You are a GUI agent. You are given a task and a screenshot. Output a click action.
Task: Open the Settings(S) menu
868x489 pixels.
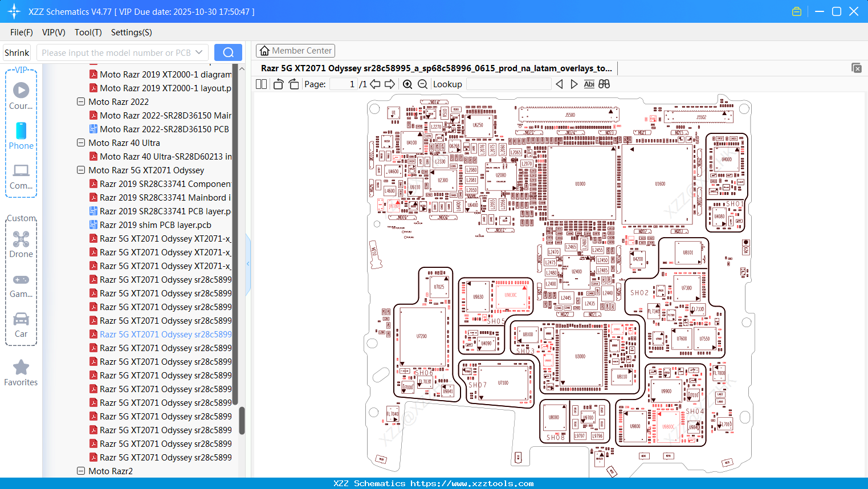pyautogui.click(x=132, y=32)
